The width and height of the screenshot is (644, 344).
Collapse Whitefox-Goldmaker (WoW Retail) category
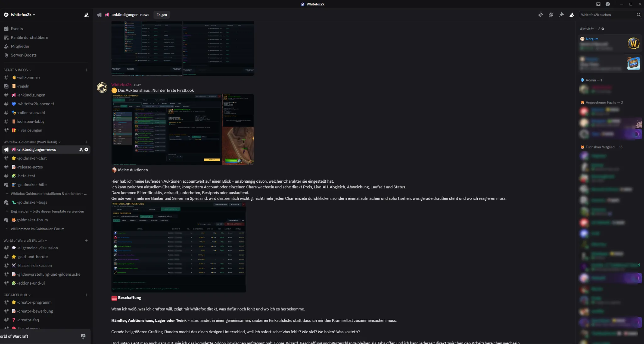[32, 142]
